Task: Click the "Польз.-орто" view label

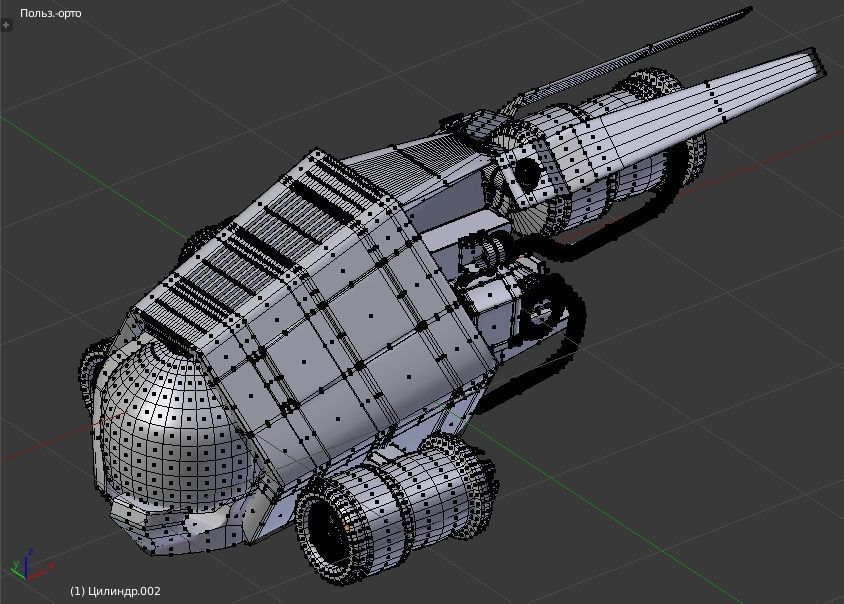Action: click(51, 13)
